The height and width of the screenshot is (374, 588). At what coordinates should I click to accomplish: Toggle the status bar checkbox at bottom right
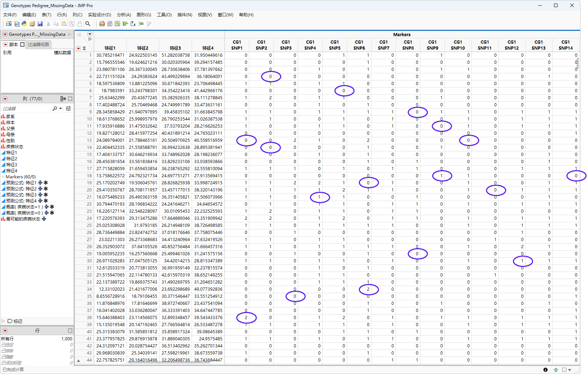click(564, 370)
